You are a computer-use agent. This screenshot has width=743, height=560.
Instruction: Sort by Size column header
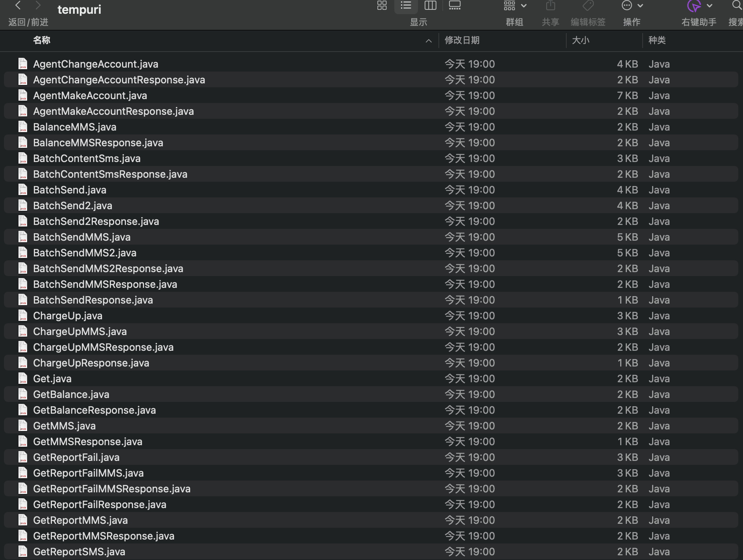(580, 40)
